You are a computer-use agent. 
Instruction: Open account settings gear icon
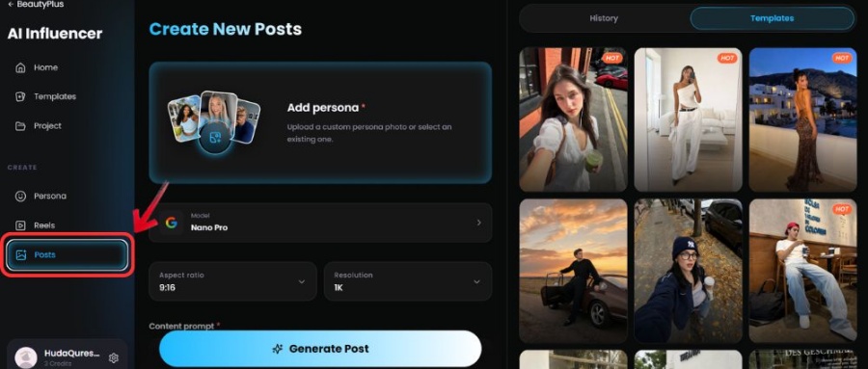(114, 358)
